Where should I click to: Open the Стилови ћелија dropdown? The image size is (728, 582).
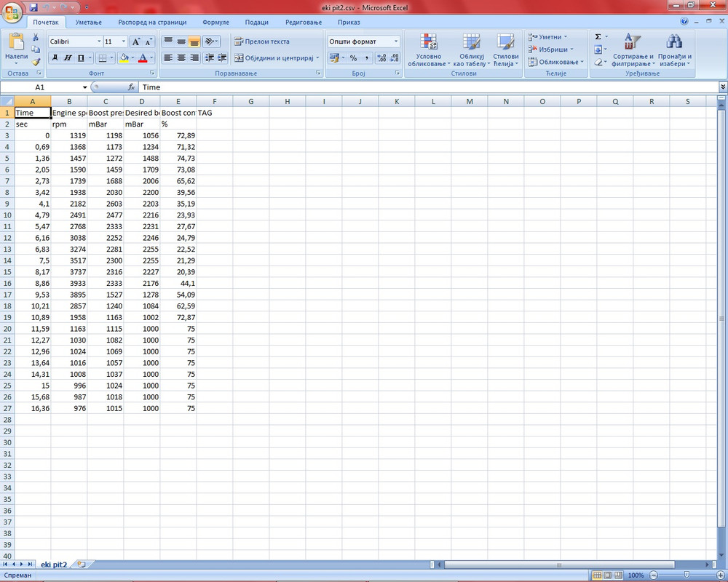[x=506, y=50]
